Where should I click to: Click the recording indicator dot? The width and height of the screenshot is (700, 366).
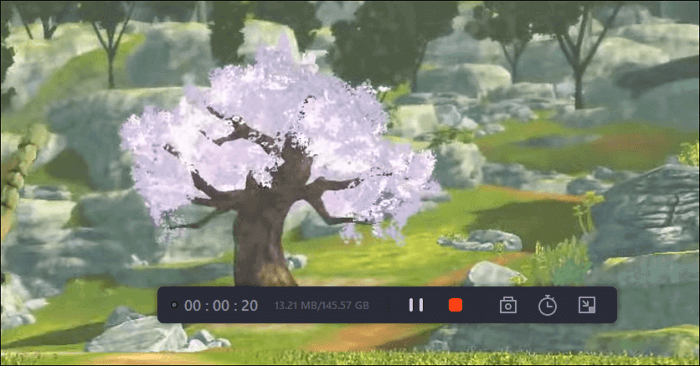pos(175,305)
